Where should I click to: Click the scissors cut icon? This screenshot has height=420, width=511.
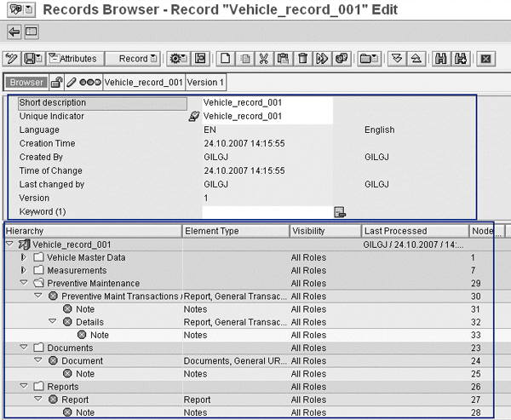264,59
